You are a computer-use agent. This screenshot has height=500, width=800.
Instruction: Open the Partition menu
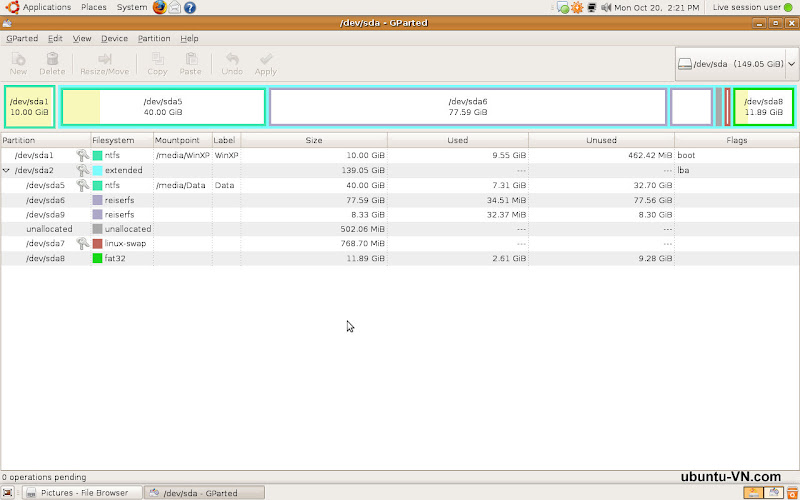[154, 38]
